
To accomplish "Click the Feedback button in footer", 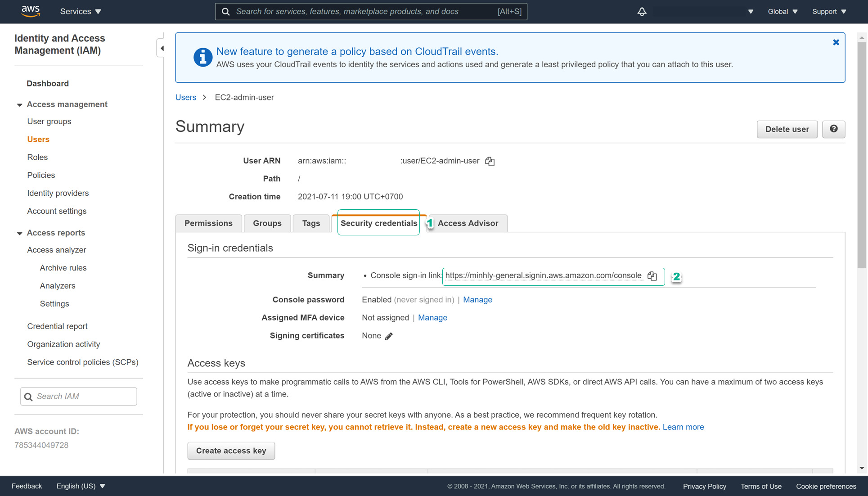I will coord(27,486).
